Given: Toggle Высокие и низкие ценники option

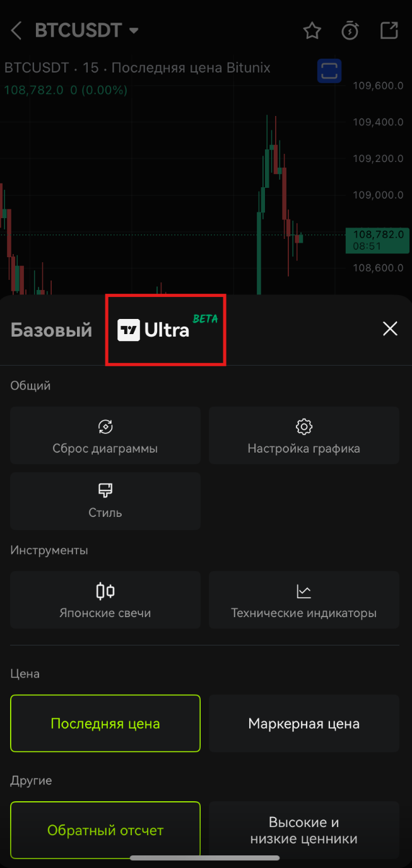Looking at the screenshot, I should click(x=304, y=830).
